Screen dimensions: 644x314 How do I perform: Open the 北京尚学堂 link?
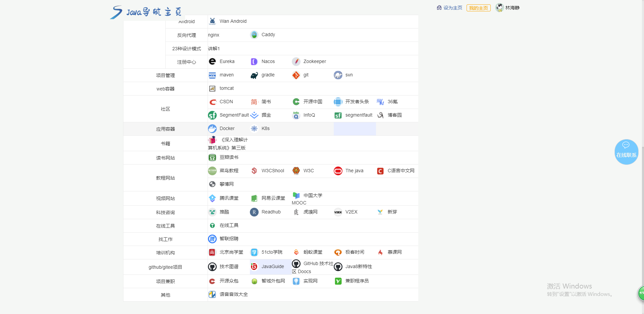coord(231,252)
